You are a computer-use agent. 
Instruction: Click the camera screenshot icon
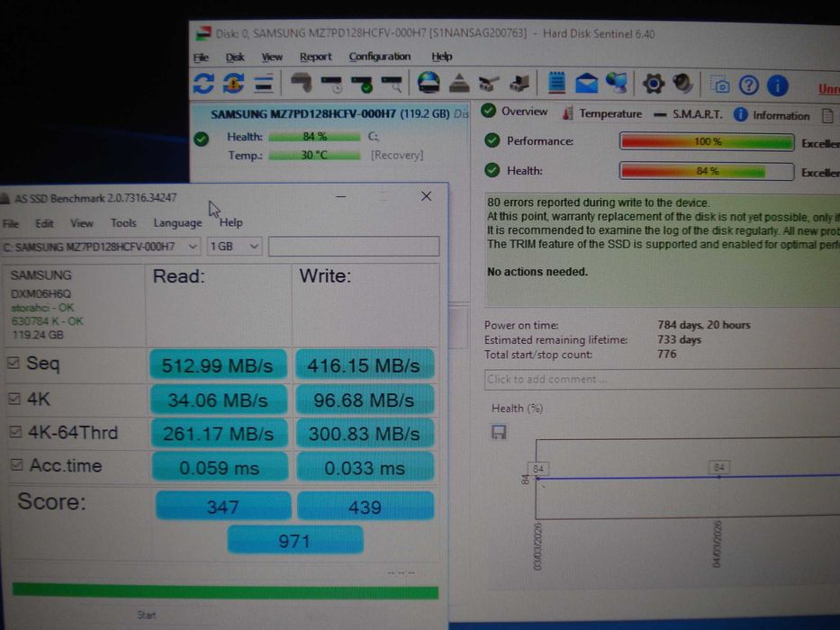point(720,85)
